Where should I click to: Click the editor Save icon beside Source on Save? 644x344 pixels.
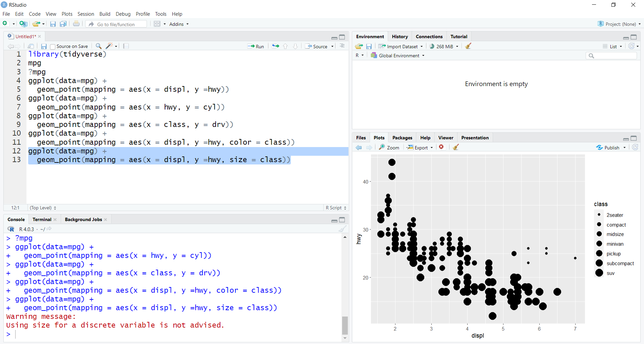44,46
